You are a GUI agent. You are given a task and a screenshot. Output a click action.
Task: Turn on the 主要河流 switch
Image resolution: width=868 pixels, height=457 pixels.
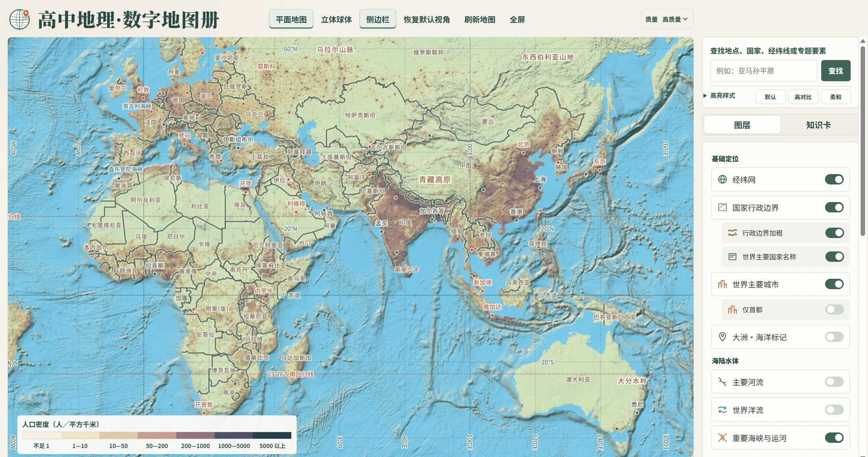(x=834, y=382)
